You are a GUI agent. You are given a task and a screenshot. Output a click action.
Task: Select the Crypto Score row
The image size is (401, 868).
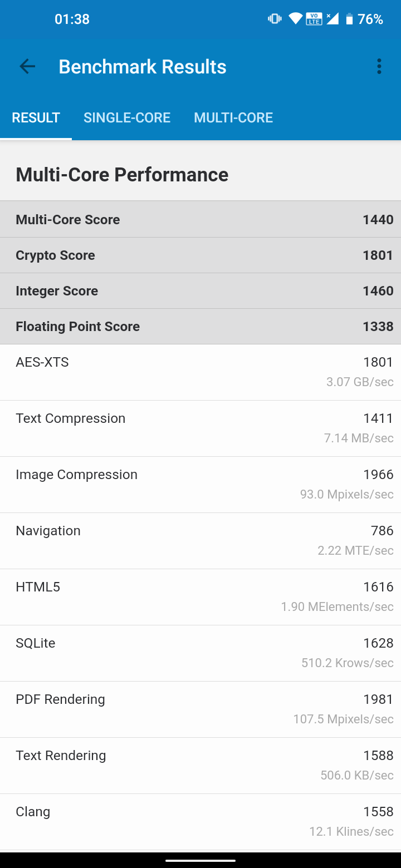[200, 255]
